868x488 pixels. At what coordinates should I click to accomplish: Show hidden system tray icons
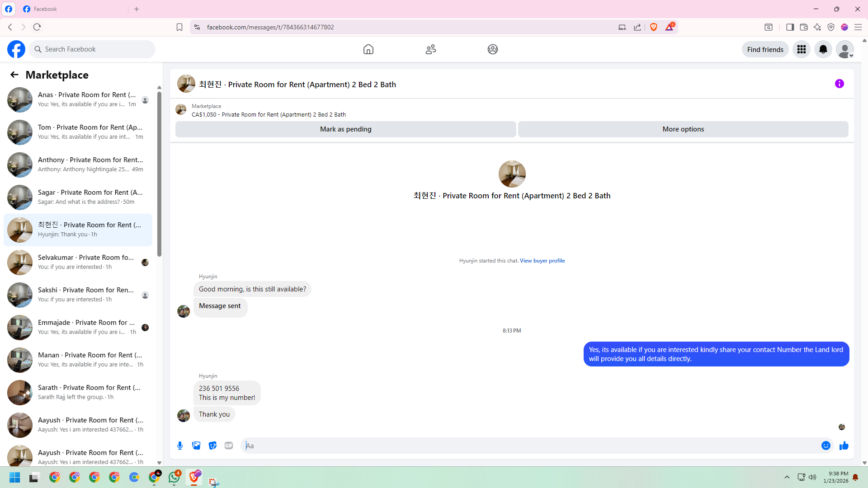coord(787,477)
